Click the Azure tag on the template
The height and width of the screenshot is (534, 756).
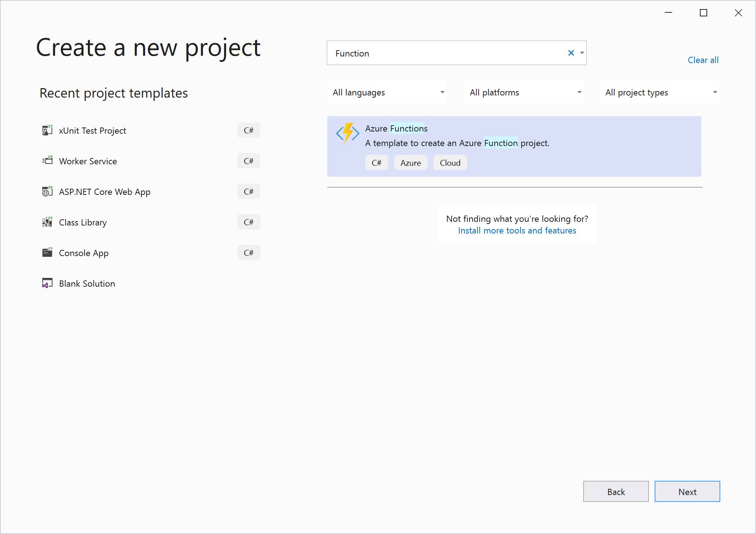pos(410,163)
